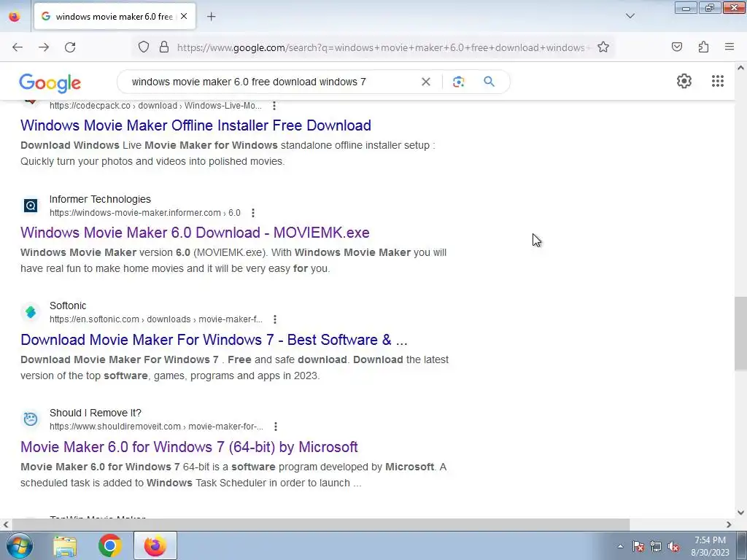
Task: Open more options for codecpack.co result
Action: pyautogui.click(x=274, y=106)
